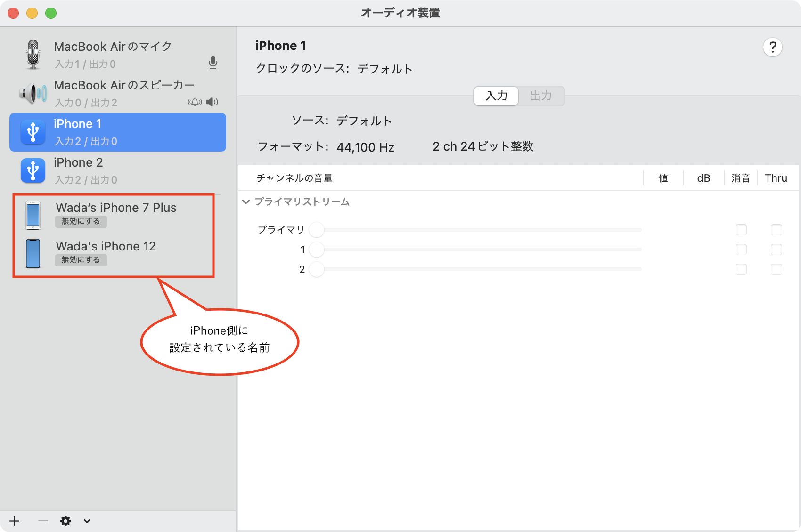This screenshot has width=801, height=532.
Task: Click the plus icon to add device
Action: click(x=15, y=521)
